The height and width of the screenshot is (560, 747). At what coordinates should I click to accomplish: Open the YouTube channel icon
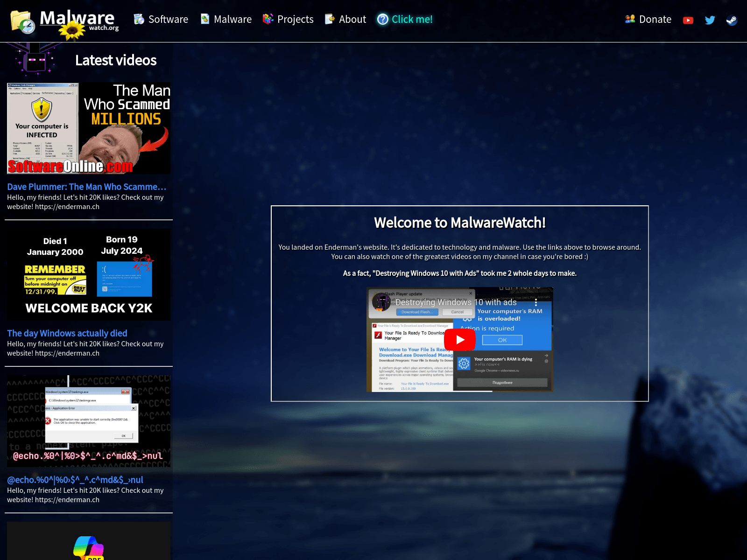pyautogui.click(x=688, y=20)
